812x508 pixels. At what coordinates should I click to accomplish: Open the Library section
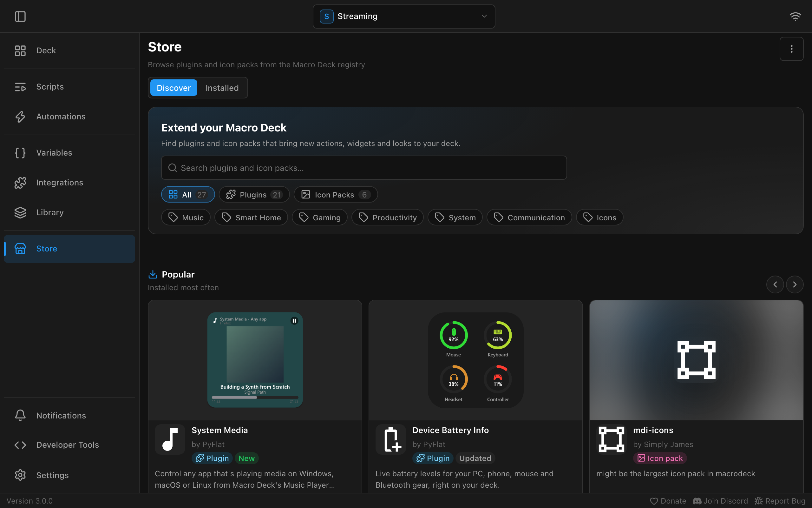point(69,212)
